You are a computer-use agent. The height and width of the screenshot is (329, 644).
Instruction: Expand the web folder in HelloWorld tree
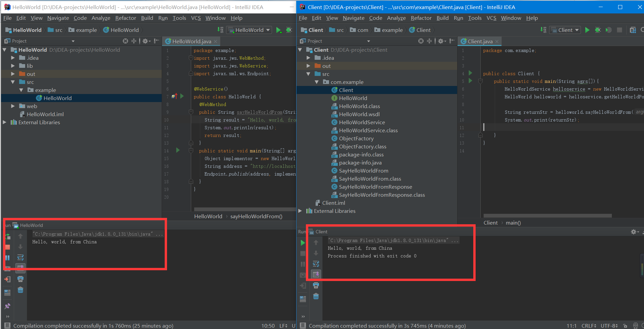tap(13, 106)
